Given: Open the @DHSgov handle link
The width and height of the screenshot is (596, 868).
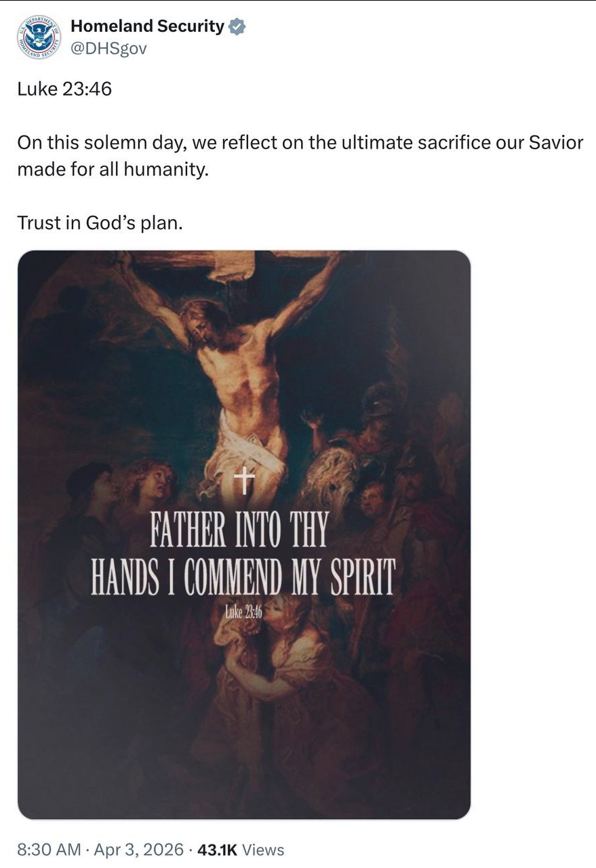Looking at the screenshot, I should (x=108, y=48).
